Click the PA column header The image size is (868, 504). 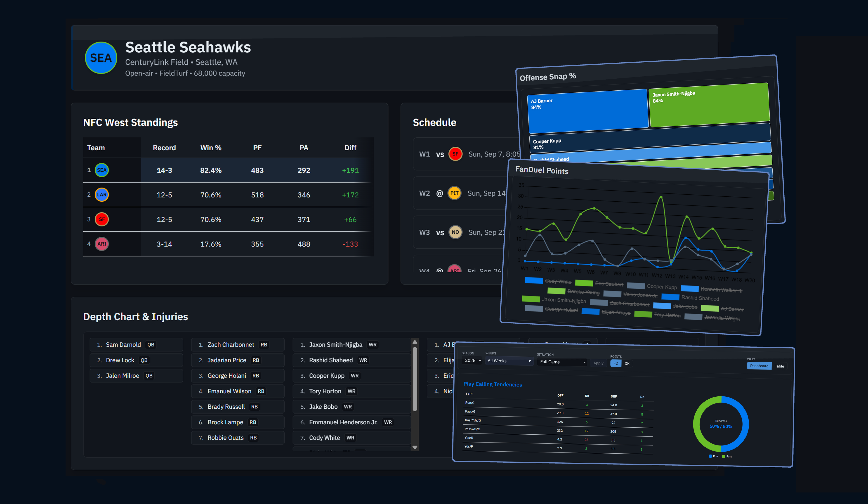tap(304, 148)
